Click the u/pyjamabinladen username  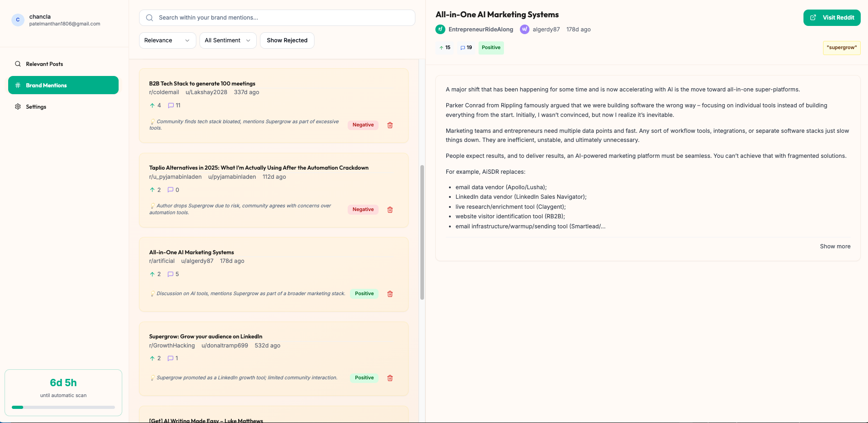(x=232, y=177)
